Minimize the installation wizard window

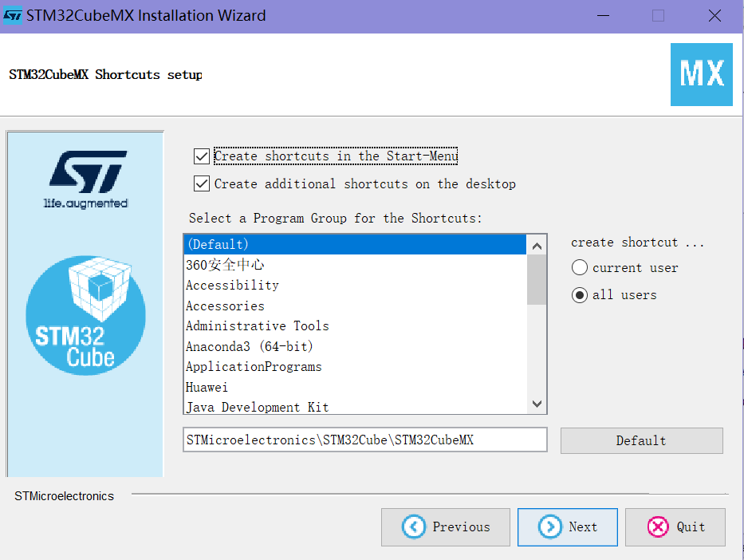click(603, 16)
